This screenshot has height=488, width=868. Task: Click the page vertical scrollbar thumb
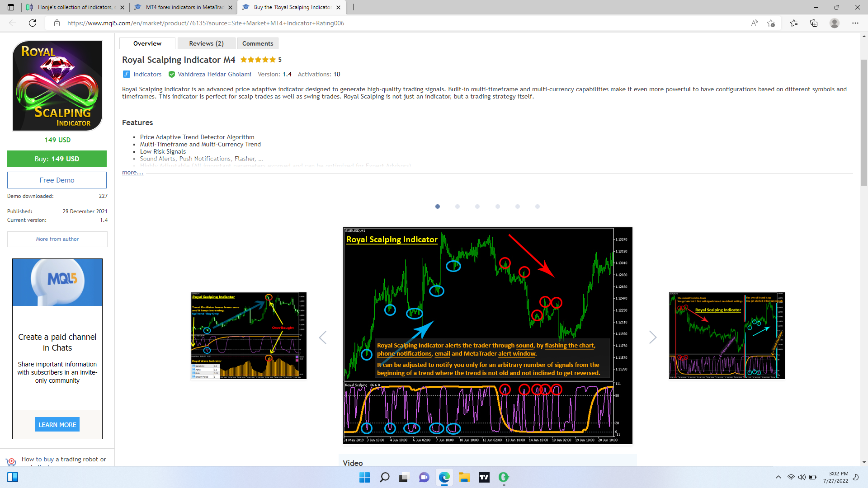864,122
